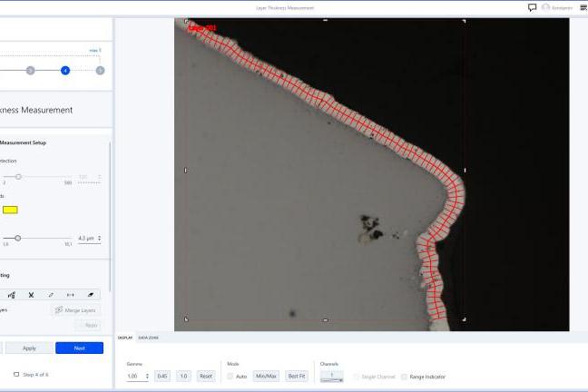Switch to the Display tab

(x=125, y=338)
